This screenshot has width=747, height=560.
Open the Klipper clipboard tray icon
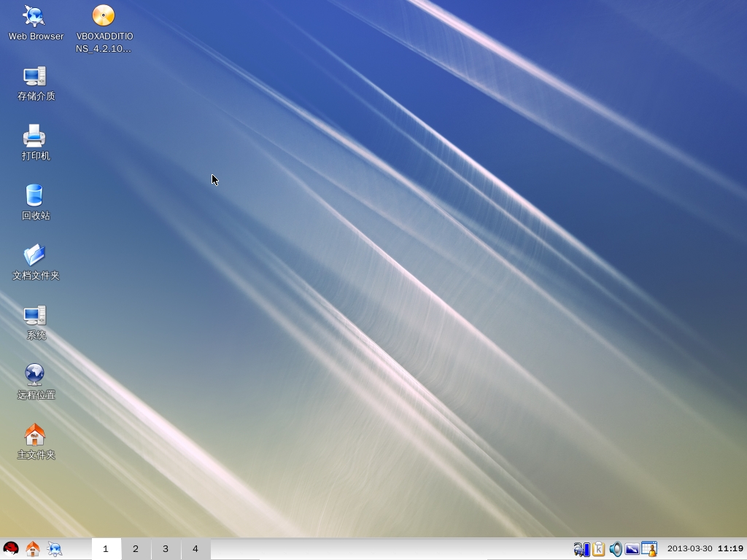[x=599, y=549]
